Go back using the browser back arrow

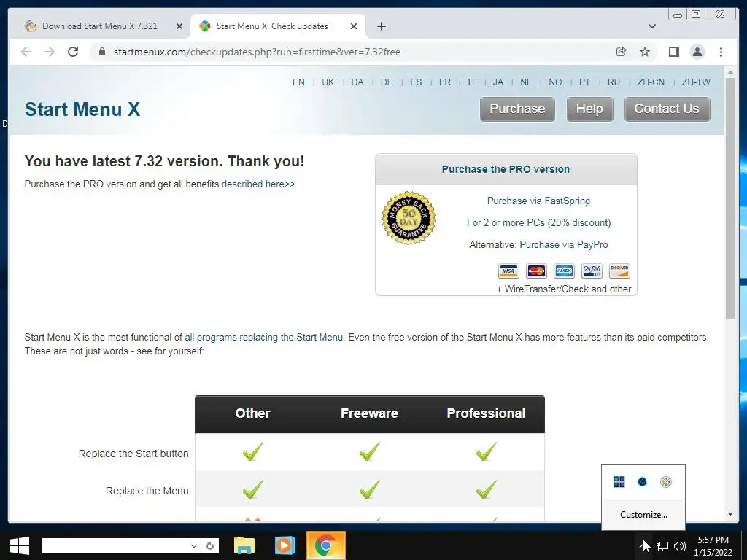[x=26, y=52]
